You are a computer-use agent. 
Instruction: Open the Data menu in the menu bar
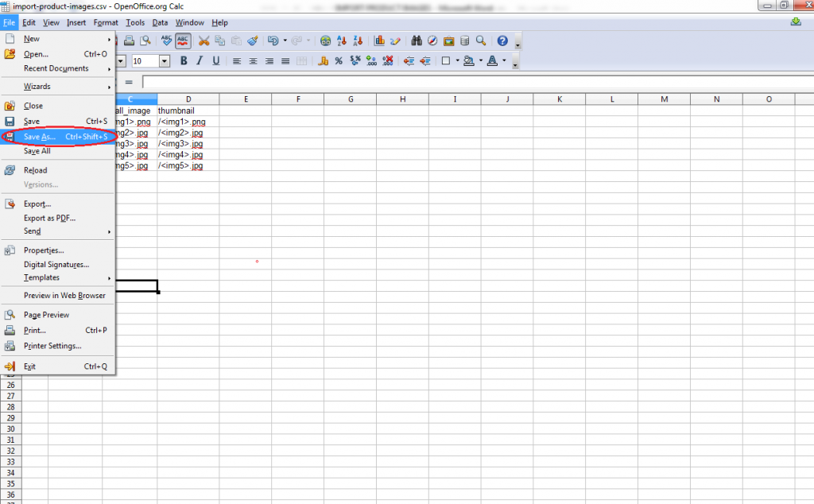(x=160, y=23)
